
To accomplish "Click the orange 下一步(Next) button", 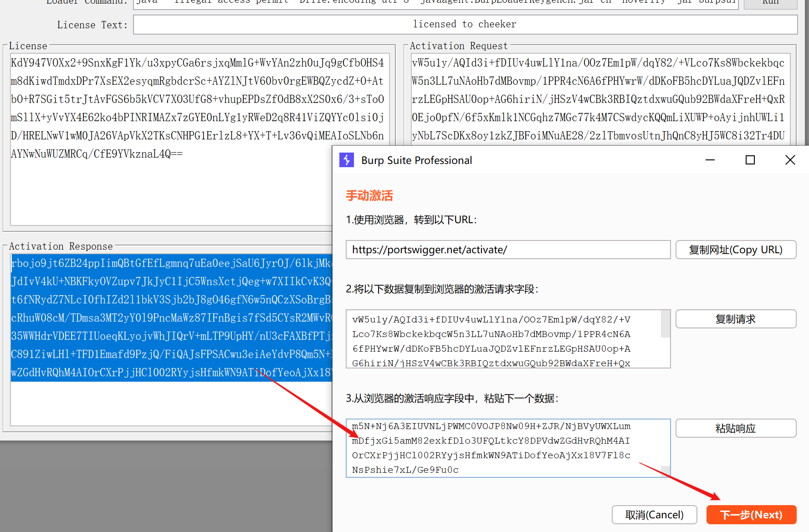I will (x=751, y=515).
